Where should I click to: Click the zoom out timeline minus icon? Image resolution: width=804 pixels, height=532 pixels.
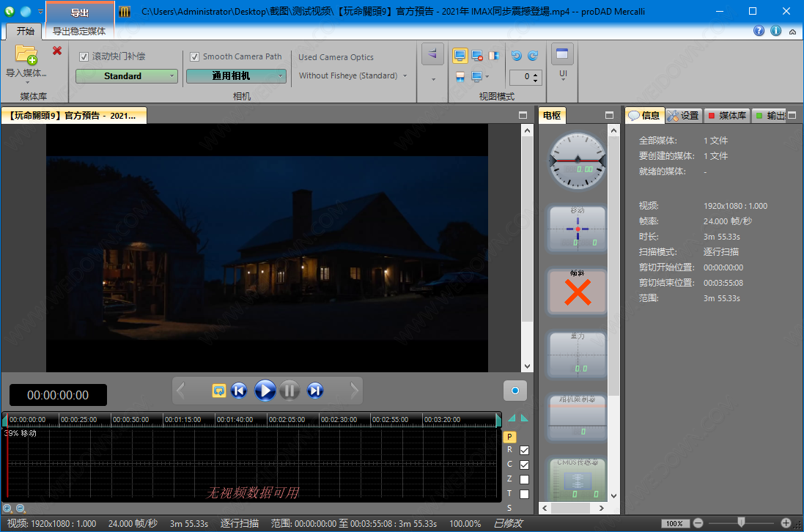click(20, 509)
